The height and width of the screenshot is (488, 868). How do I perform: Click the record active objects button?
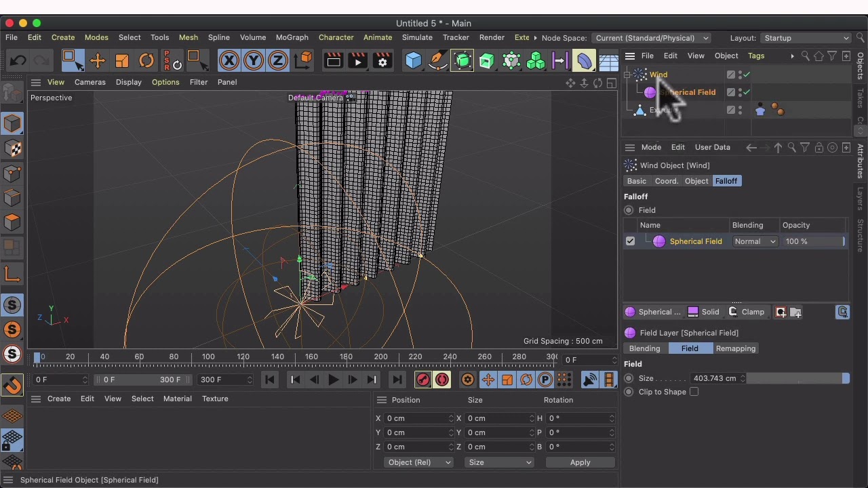point(423,380)
